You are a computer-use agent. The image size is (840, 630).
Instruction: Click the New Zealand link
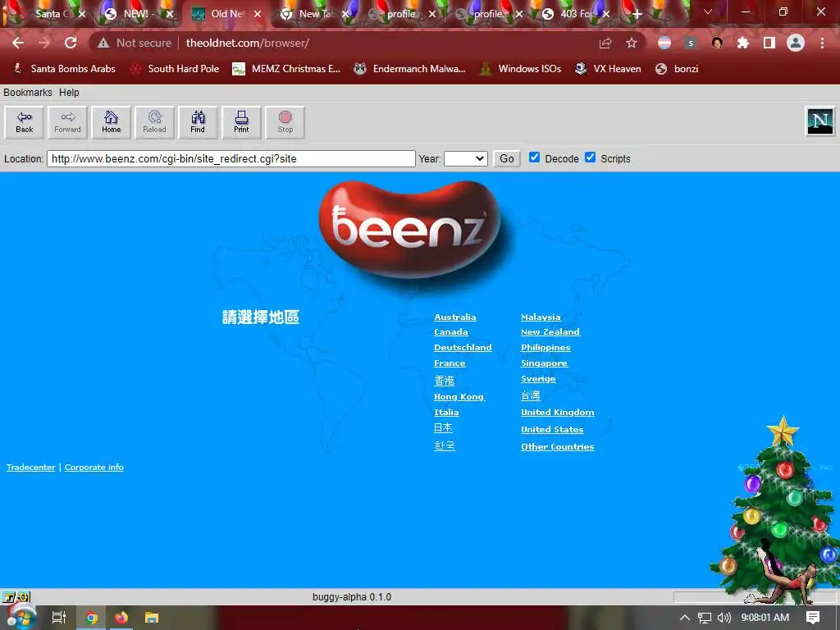click(550, 332)
